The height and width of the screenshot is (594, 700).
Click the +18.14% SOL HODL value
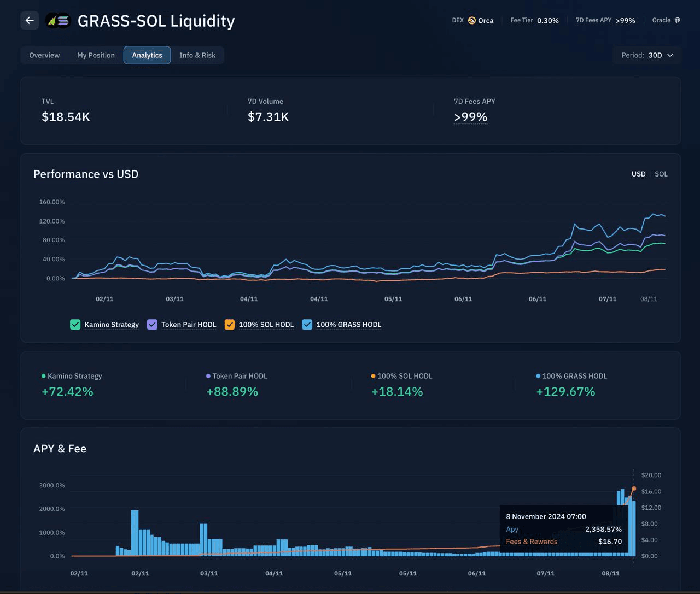[x=397, y=392]
